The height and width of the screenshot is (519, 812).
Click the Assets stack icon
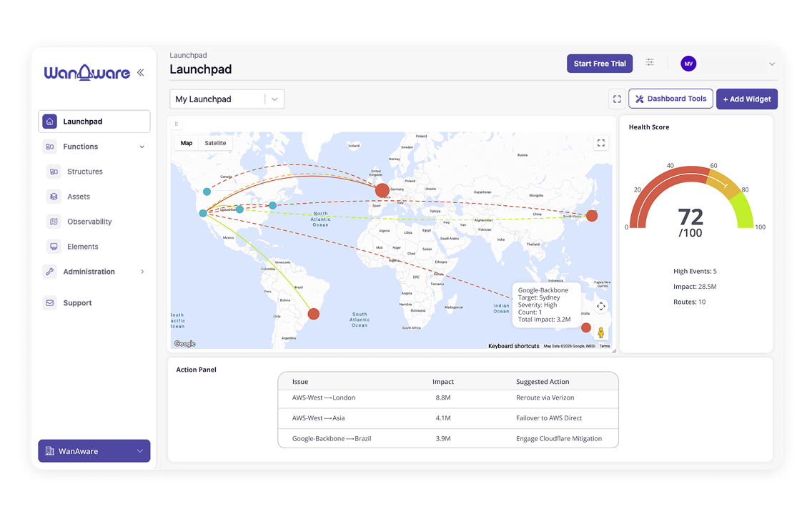pos(54,197)
